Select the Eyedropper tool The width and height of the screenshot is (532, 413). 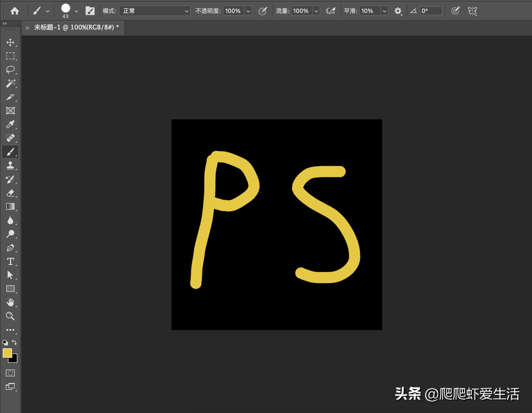click(x=10, y=124)
